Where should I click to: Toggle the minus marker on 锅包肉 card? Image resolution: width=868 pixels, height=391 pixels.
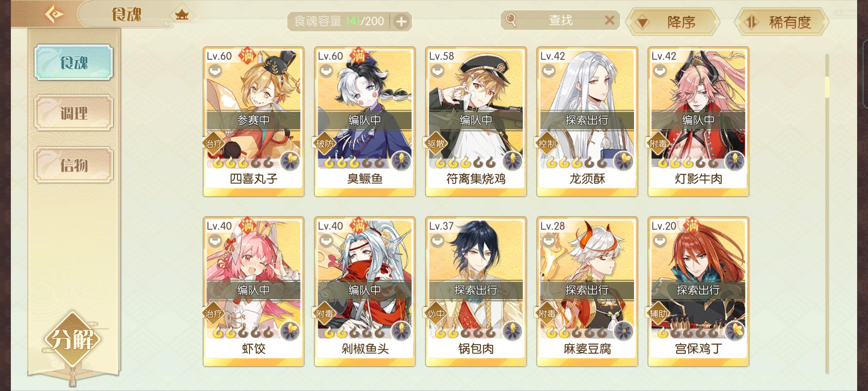tap(438, 240)
